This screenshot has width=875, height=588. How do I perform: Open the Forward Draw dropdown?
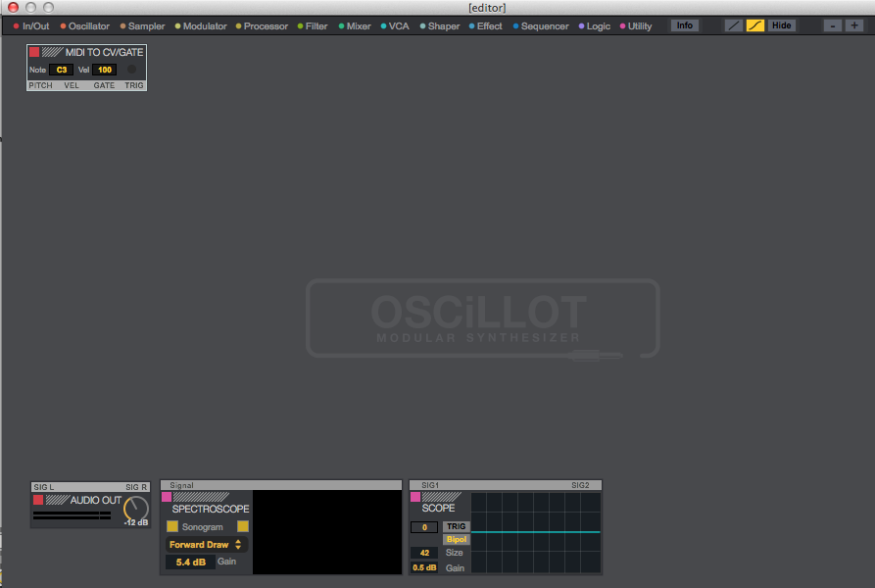coord(206,545)
